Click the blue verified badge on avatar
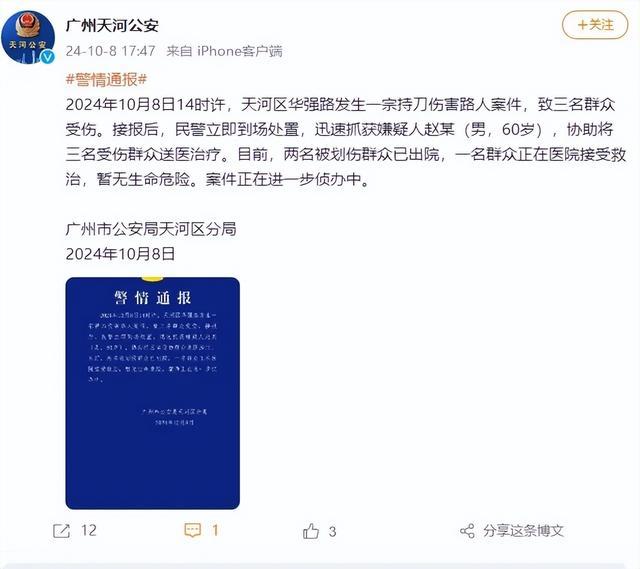The width and height of the screenshot is (640, 569). tap(48, 57)
